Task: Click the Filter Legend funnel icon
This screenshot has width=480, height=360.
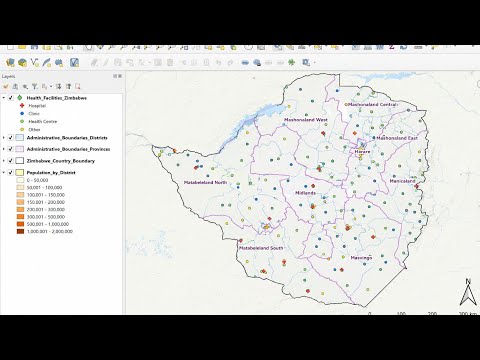Action: [35, 87]
